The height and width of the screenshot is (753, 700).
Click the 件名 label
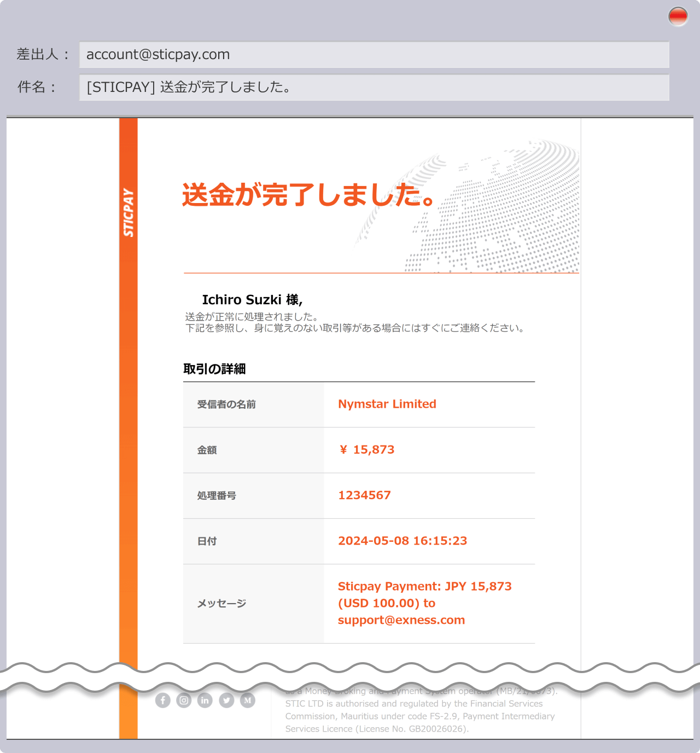pos(37,87)
